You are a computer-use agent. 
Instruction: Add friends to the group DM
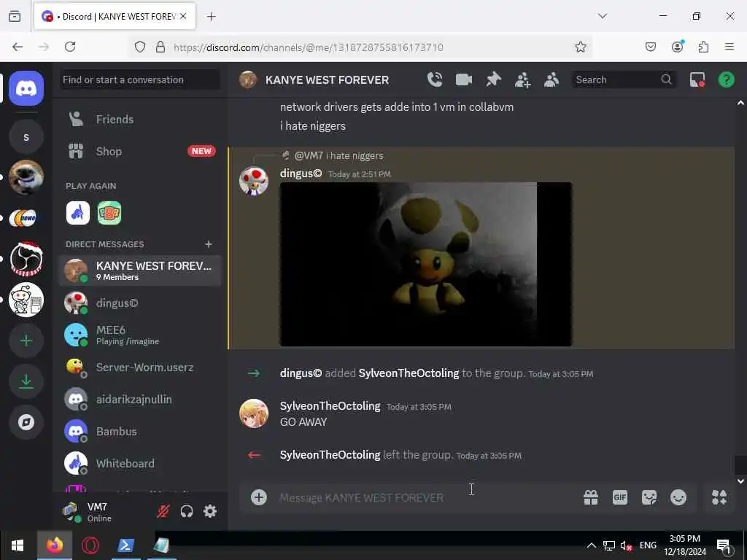522,79
